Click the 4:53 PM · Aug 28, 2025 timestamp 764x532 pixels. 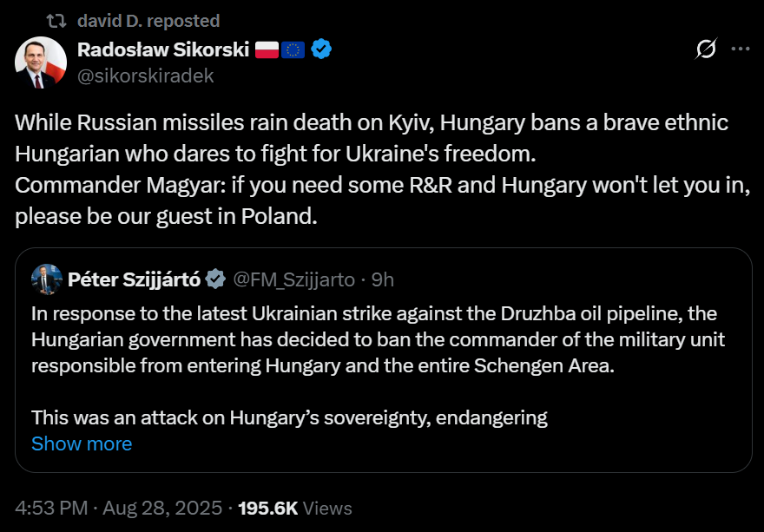tap(118, 508)
